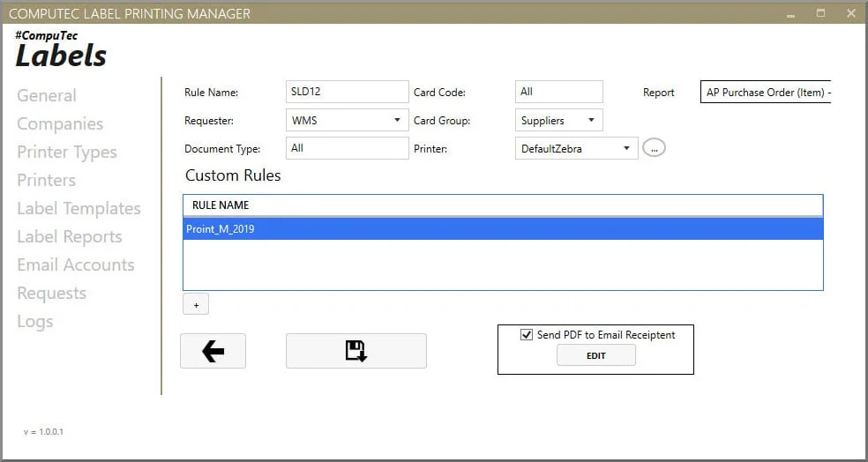Open printer options ellipsis button
The image size is (868, 462).
[654, 148]
